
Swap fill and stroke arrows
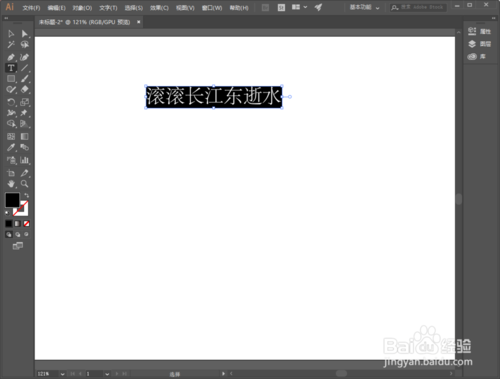point(26,195)
